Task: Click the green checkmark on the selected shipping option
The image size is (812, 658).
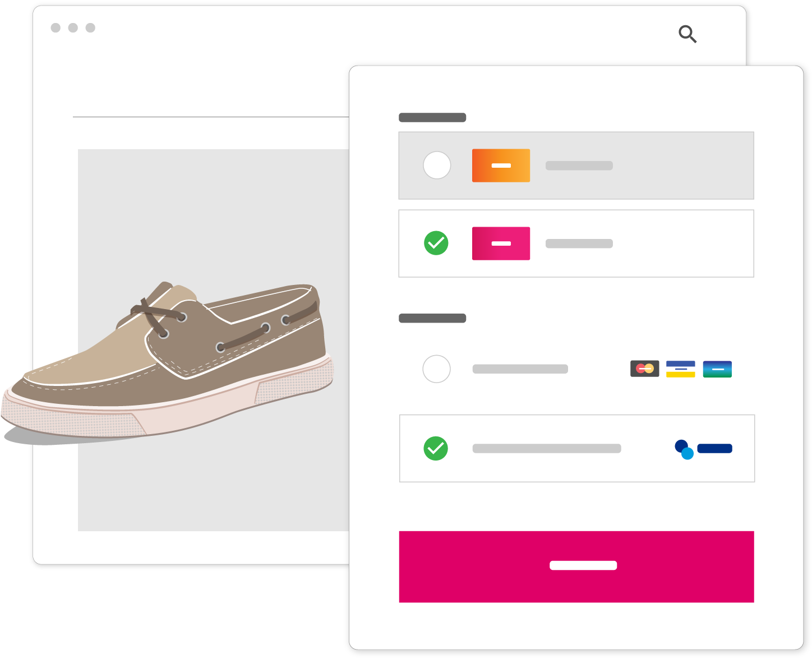Action: (437, 243)
